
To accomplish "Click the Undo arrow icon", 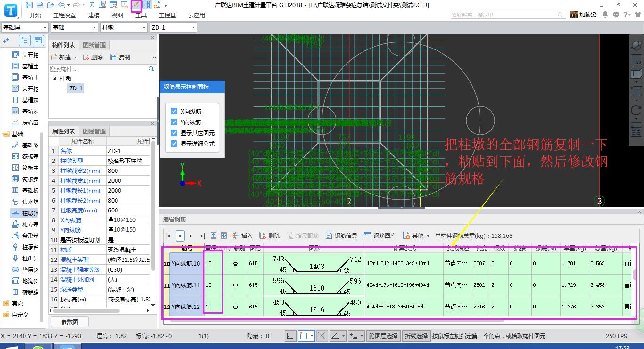I will [62, 5].
